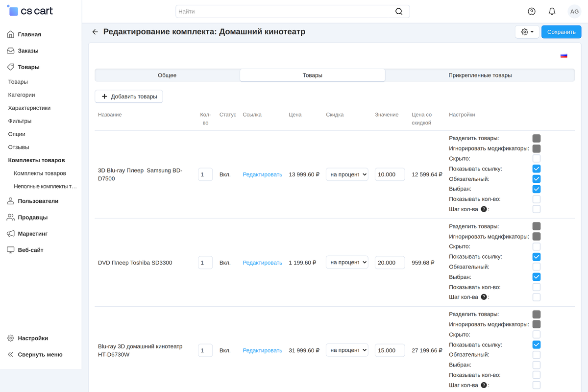Click the Веб-сайт monitor icon
The image size is (588, 392).
pos(11,250)
